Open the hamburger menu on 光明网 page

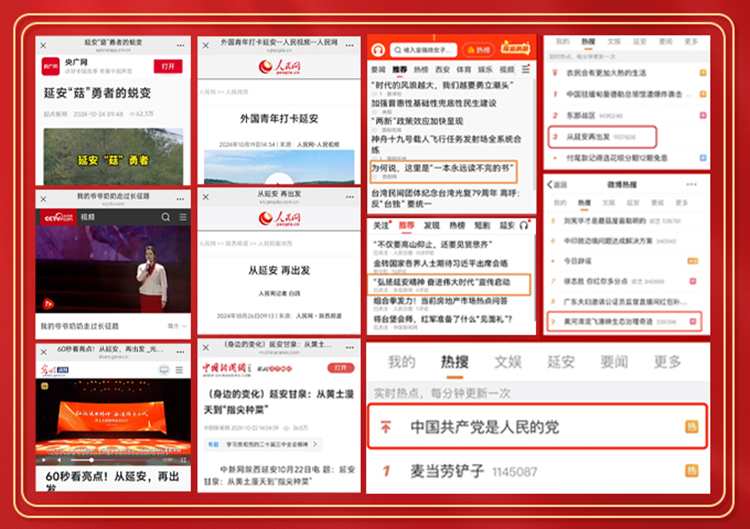[x=179, y=370]
